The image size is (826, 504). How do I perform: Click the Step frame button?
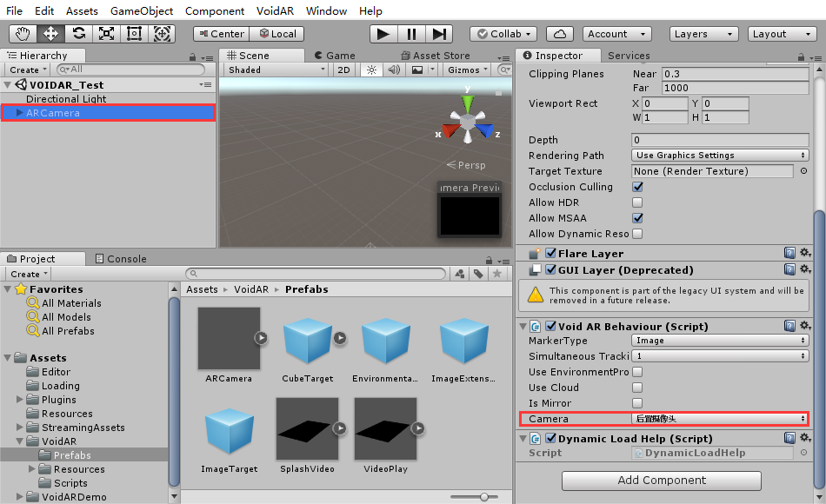[x=439, y=34]
